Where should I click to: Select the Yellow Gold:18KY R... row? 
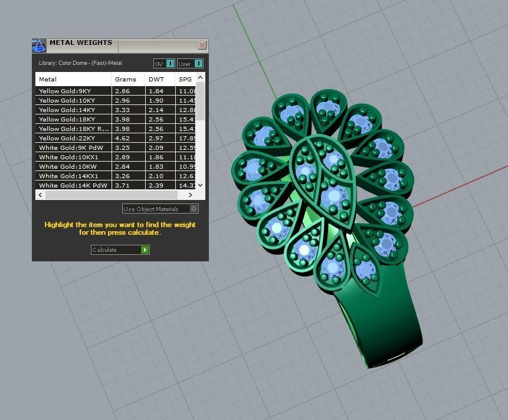115,129
